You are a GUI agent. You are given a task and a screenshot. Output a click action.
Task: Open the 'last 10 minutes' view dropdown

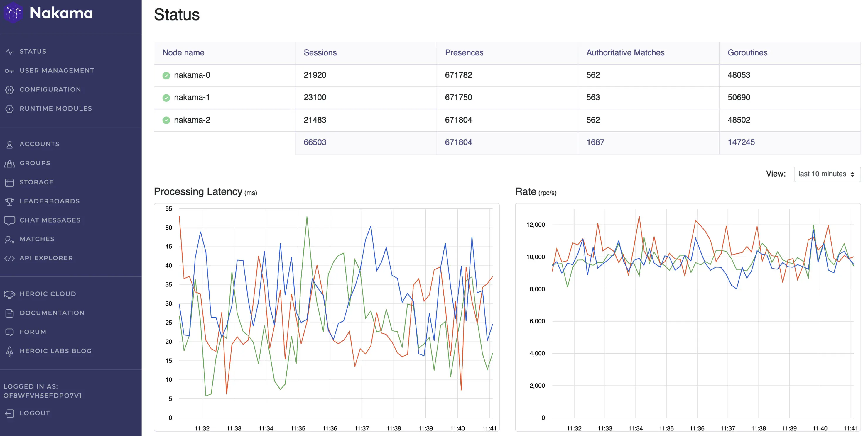(827, 174)
